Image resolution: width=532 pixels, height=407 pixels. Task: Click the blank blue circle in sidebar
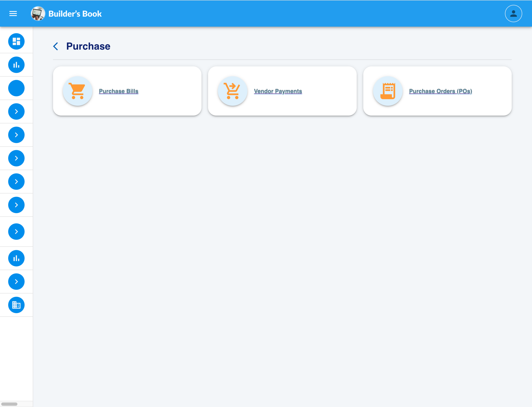coord(16,88)
